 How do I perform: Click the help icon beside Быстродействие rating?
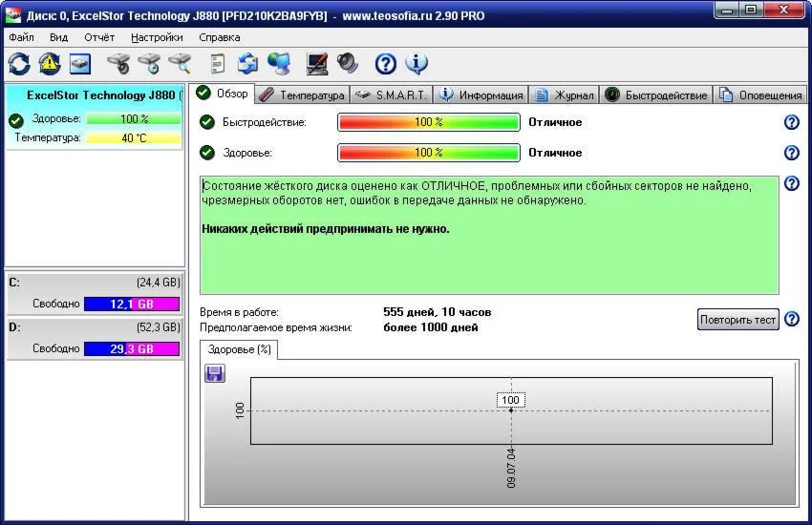791,122
